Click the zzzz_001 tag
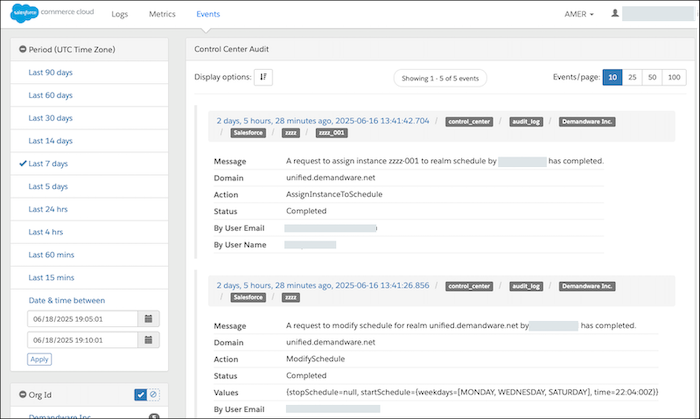Image resolution: width=700 pixels, height=419 pixels. pyautogui.click(x=332, y=133)
